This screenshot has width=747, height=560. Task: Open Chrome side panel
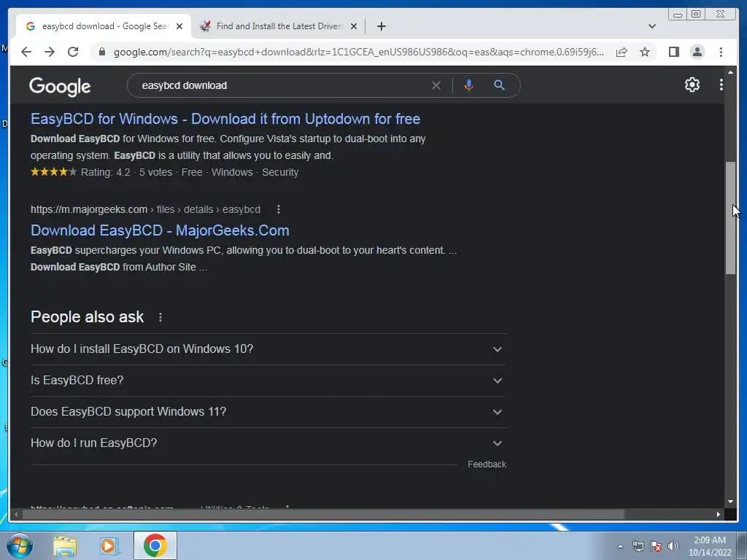tap(673, 52)
